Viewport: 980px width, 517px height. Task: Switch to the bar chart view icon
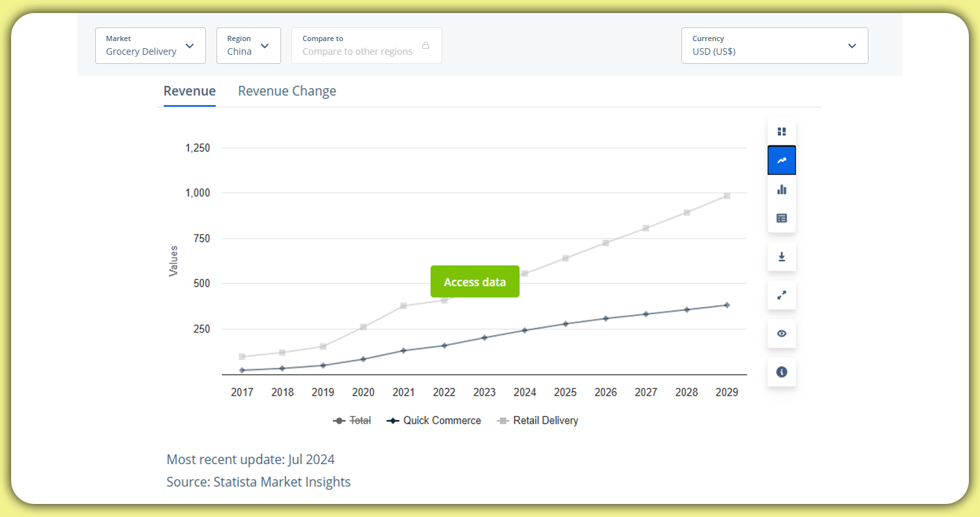click(782, 190)
